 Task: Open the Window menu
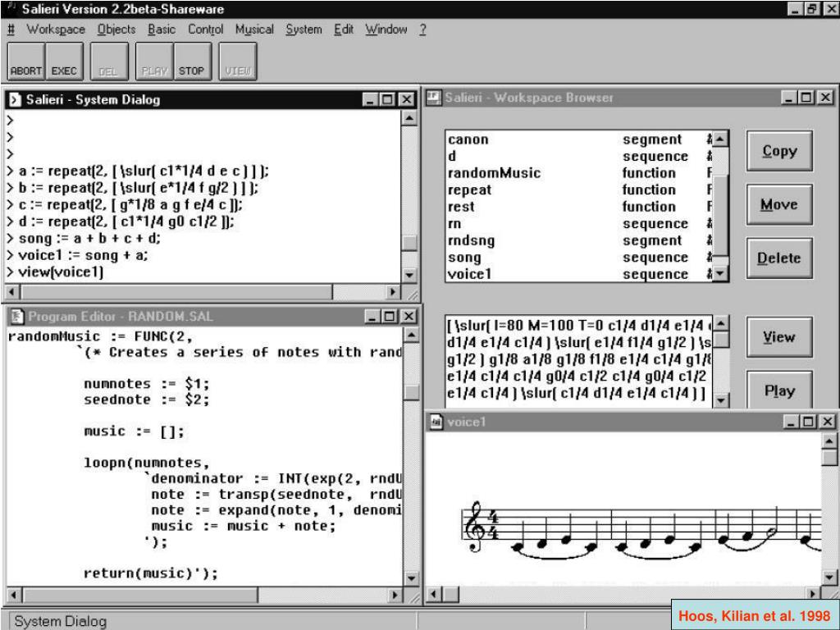386,30
